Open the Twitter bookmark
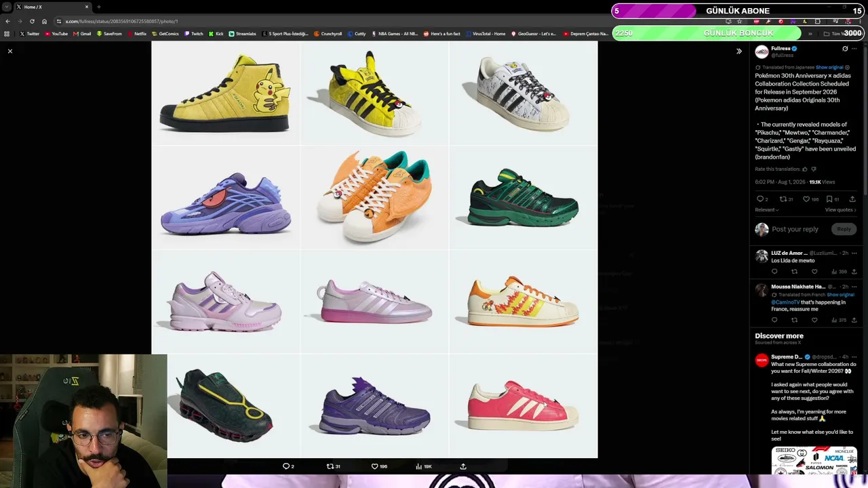The height and width of the screenshot is (488, 868). pos(30,34)
